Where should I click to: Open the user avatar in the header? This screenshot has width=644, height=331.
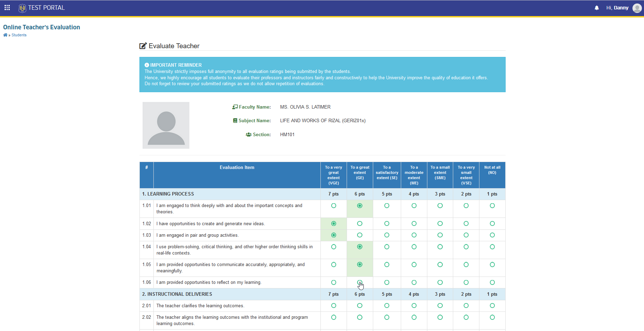coord(637,8)
